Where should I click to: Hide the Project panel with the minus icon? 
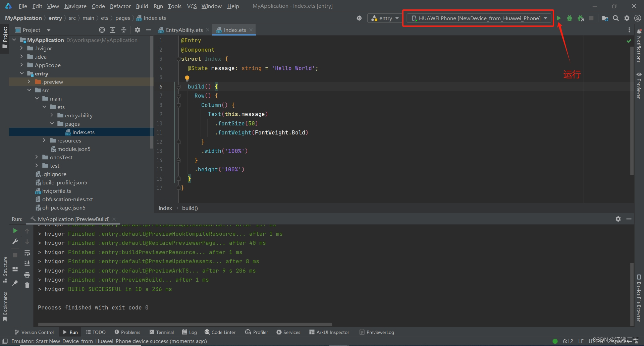coord(149,30)
